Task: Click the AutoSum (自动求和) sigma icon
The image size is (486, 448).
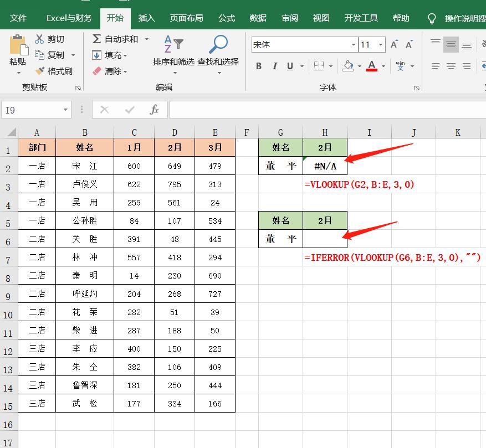Action: [96, 39]
